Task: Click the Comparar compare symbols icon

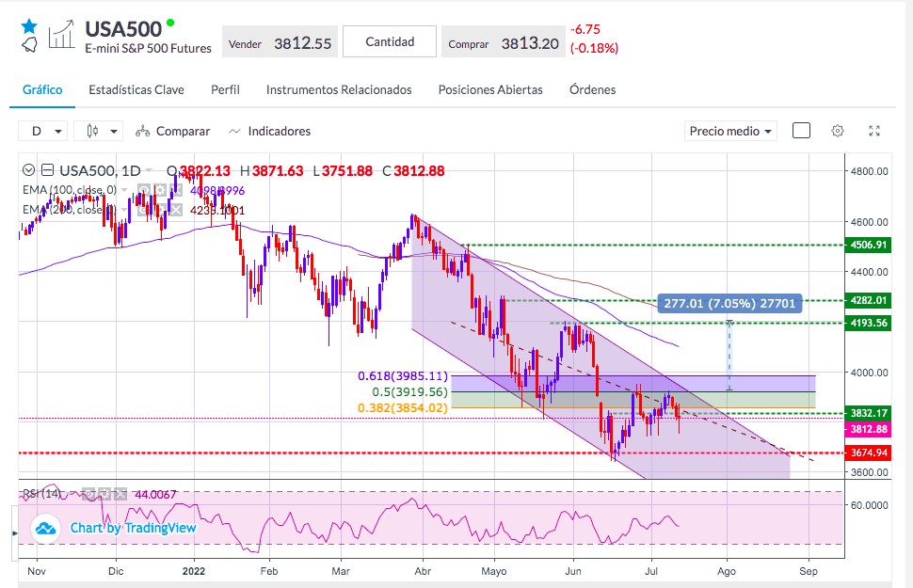Action: tap(143, 132)
